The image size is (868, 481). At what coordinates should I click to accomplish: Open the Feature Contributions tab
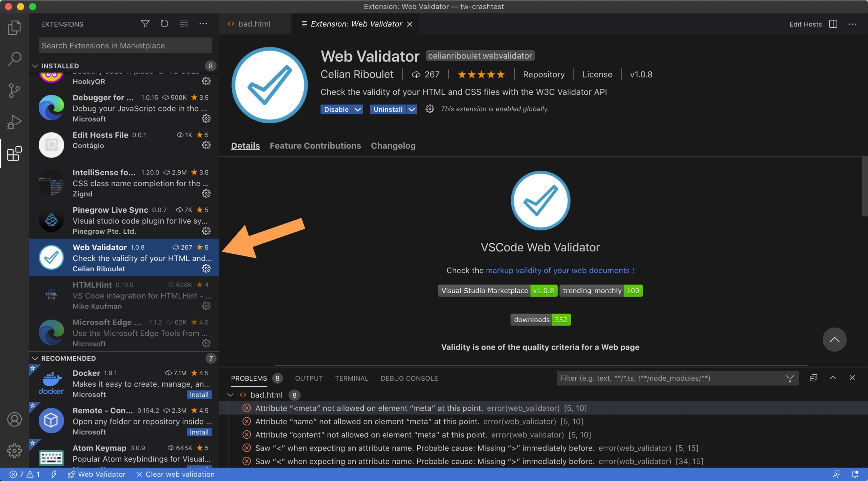315,146
